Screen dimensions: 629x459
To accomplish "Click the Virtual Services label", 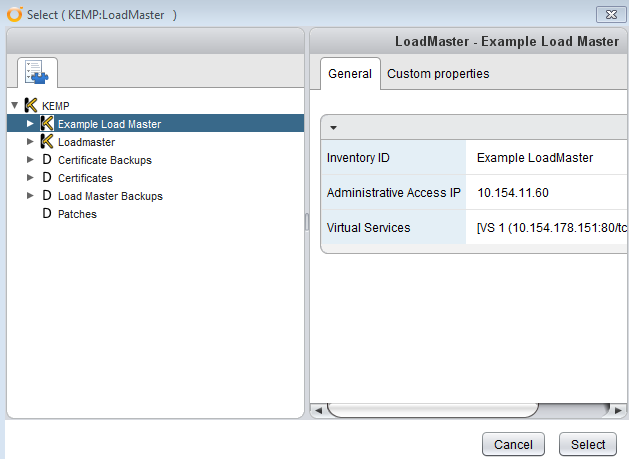I will [368, 227].
